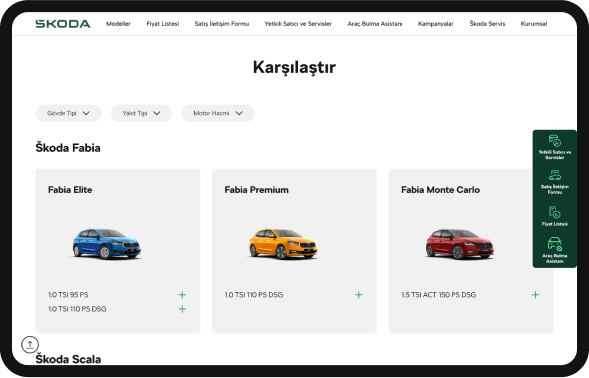Open the Škoda Servis nav item
This screenshot has height=378, width=589.
tap(487, 24)
